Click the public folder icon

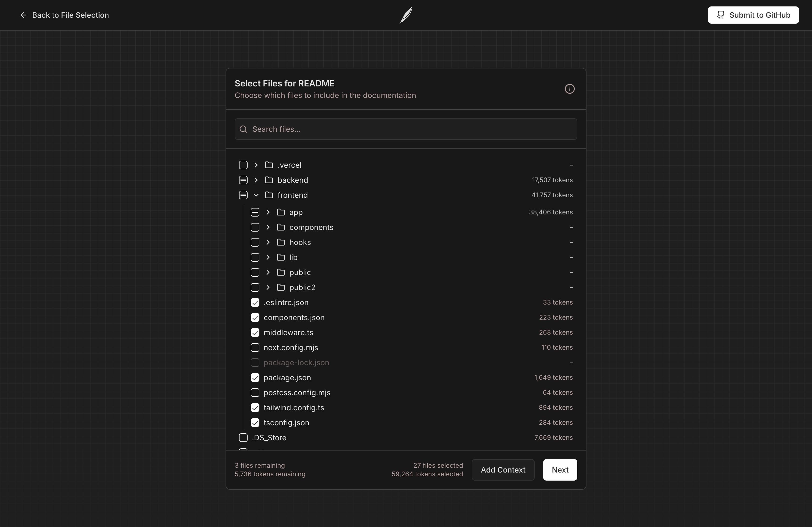tap(281, 272)
